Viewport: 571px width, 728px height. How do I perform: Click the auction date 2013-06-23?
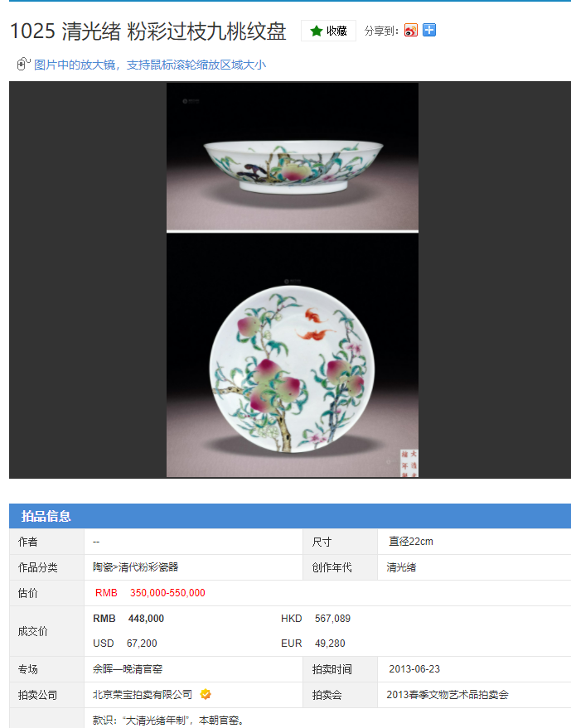pos(414,669)
